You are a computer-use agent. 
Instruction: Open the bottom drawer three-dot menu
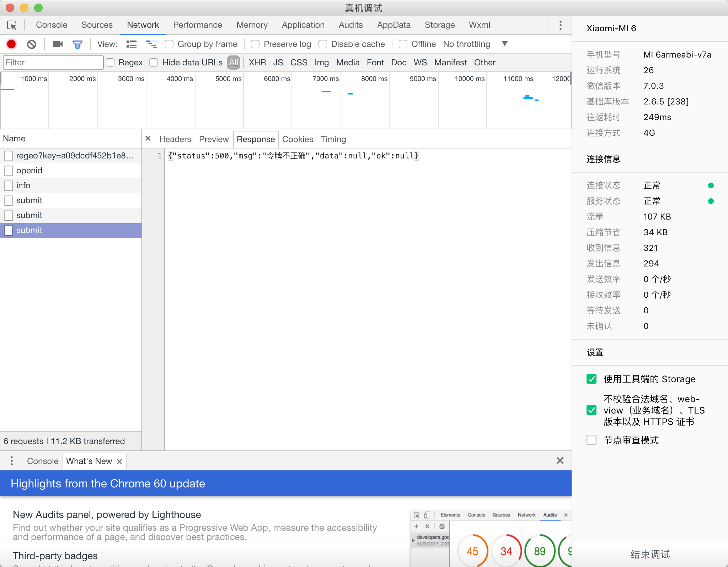pos(12,461)
